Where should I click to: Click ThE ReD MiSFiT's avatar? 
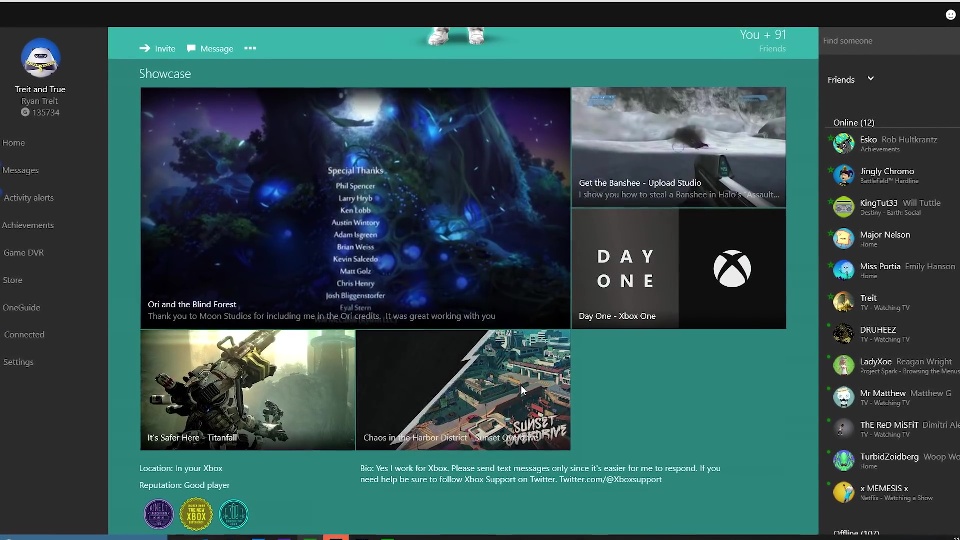click(x=843, y=429)
